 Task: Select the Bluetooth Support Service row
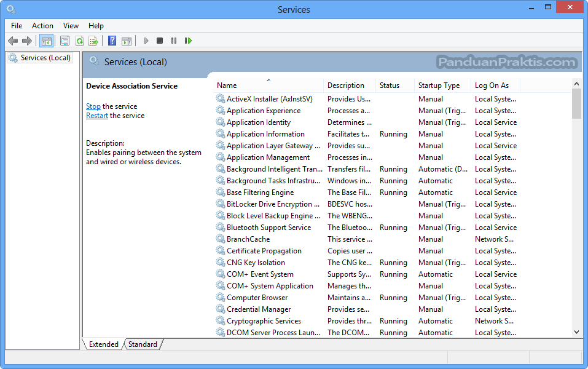click(x=366, y=227)
